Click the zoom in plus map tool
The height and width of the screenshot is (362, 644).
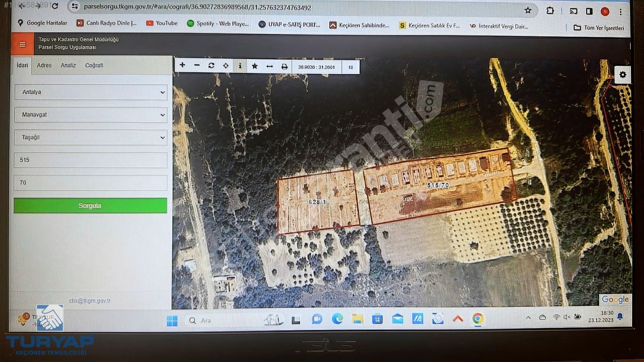[182, 65]
